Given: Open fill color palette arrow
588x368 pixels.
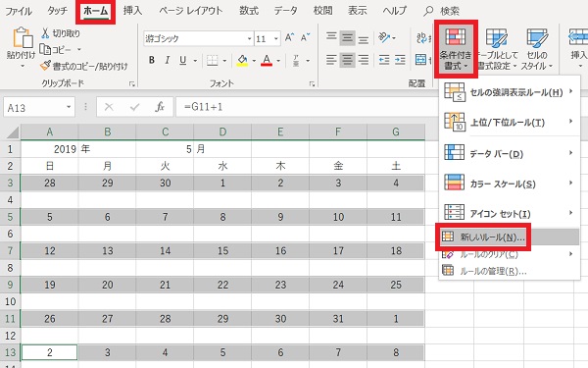Looking at the screenshot, I should [254, 60].
